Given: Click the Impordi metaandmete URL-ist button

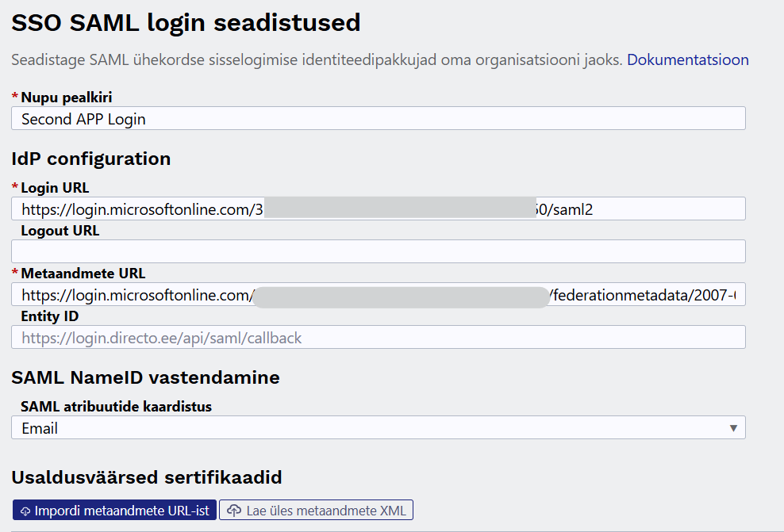Looking at the screenshot, I should click(114, 510).
